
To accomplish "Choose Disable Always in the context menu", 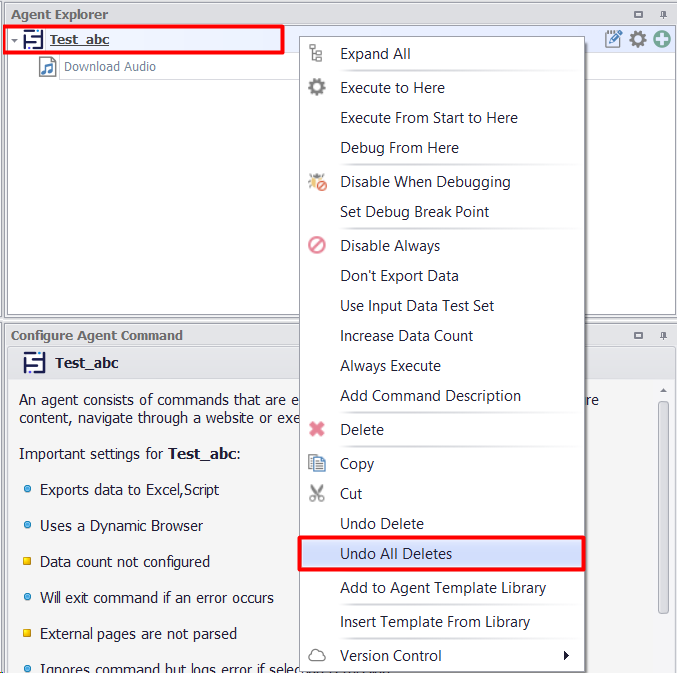I will [390, 246].
